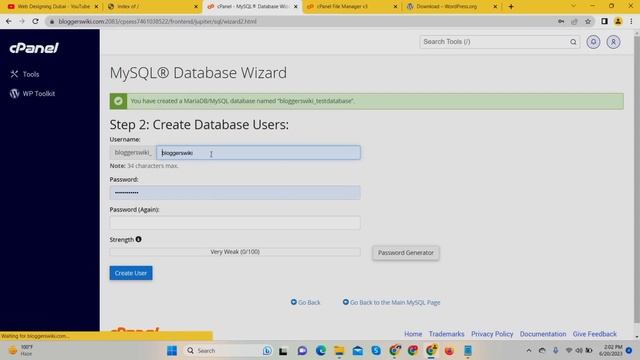Click the share icon in address bar

(574, 21)
